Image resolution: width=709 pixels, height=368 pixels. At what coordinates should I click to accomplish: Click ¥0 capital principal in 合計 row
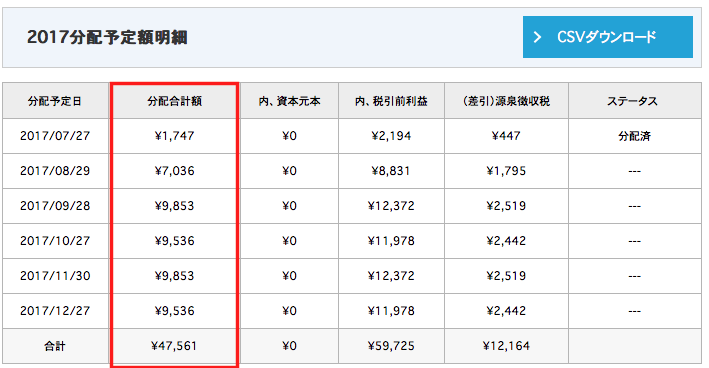(289, 346)
